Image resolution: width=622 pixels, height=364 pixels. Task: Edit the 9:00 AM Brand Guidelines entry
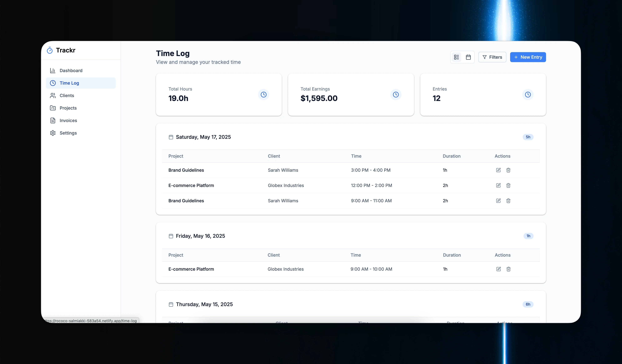[x=498, y=201]
